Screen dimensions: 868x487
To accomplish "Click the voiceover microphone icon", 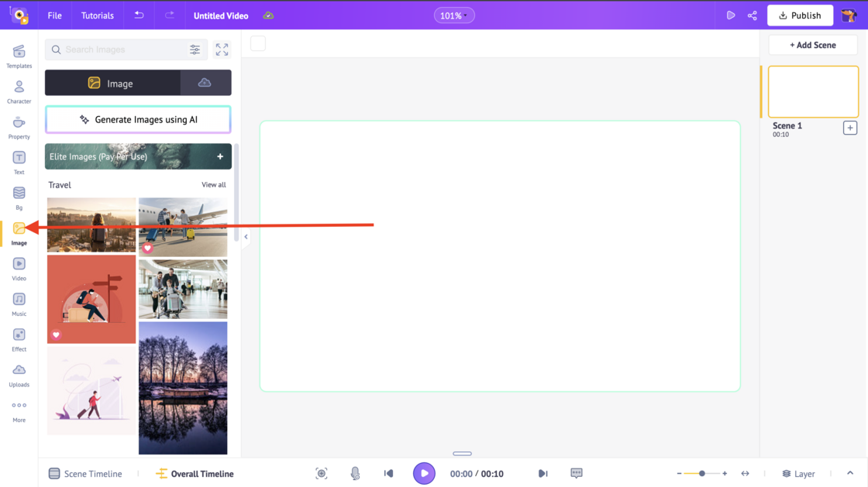I will 355,473.
